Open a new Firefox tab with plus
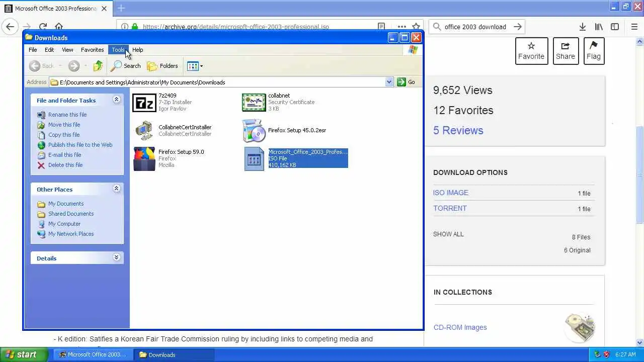 pos(121,8)
